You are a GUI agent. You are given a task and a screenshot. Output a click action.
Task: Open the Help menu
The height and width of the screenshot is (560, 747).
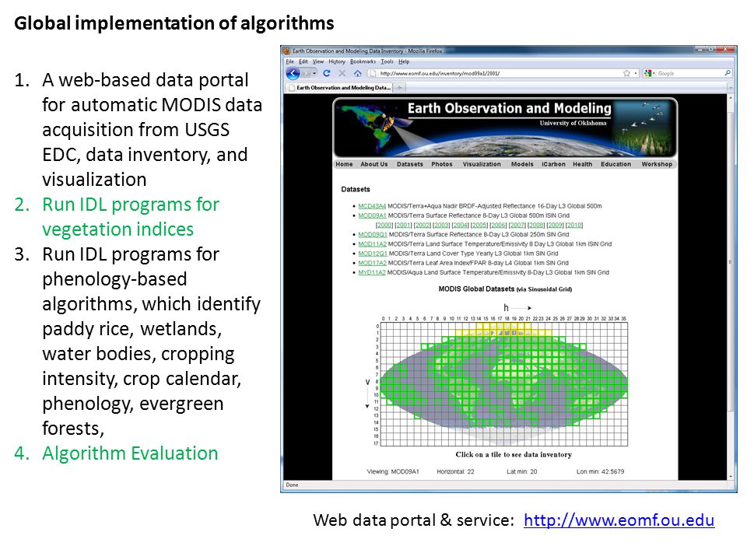coord(404,61)
